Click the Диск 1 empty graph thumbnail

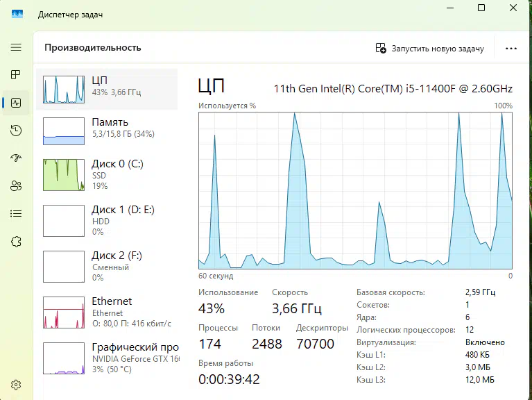[x=64, y=221]
